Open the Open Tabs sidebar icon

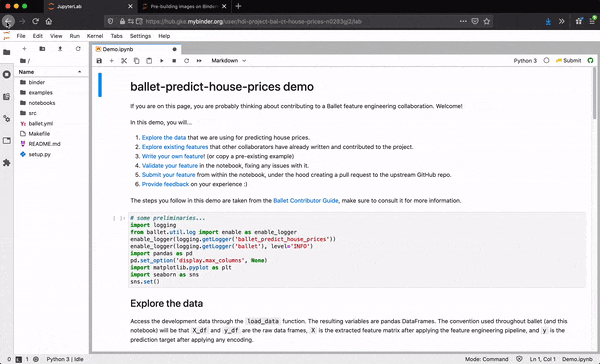pyautogui.click(x=7, y=141)
